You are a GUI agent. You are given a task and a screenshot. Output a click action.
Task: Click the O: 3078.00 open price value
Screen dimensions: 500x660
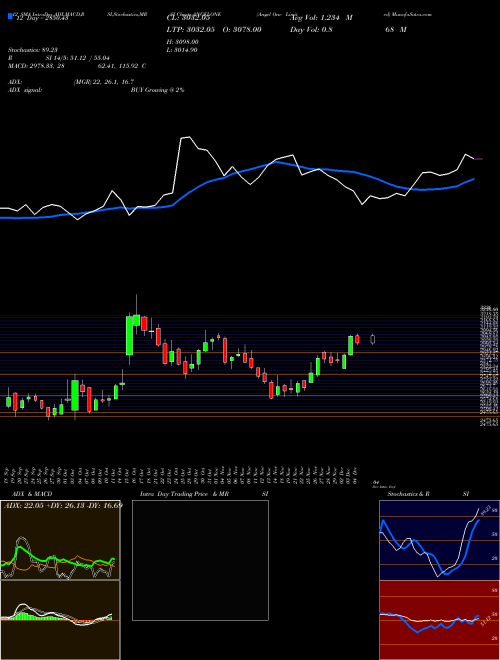pyautogui.click(x=240, y=29)
